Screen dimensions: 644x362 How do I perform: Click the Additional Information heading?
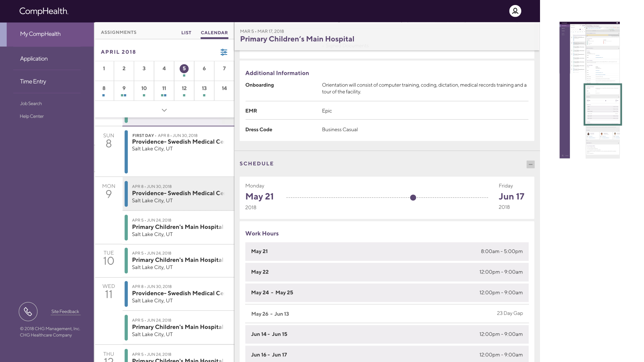pyautogui.click(x=277, y=73)
